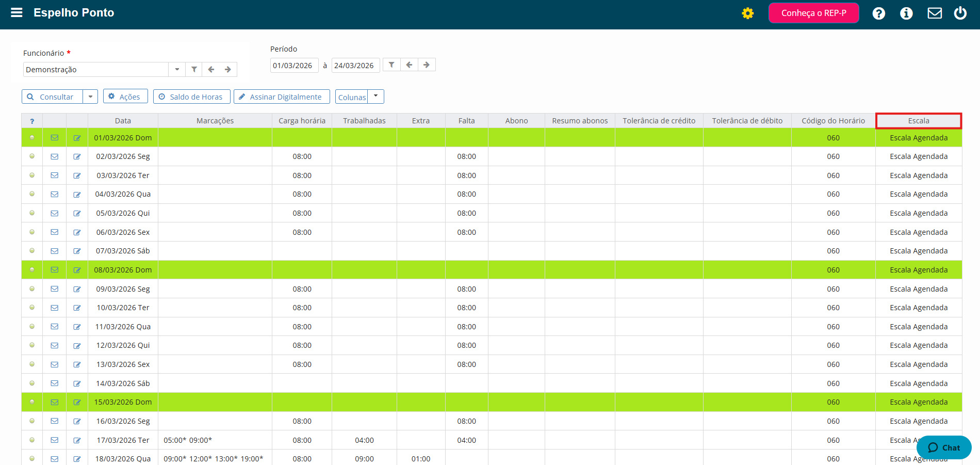The height and width of the screenshot is (465, 980).
Task: Click the 04:00 worked hours cell
Action: click(x=364, y=440)
